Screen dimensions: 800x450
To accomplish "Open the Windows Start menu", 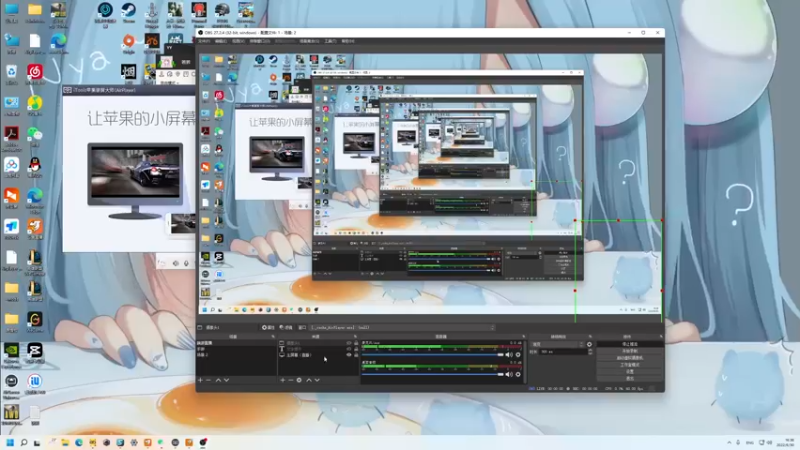I will pyautogui.click(x=10, y=442).
